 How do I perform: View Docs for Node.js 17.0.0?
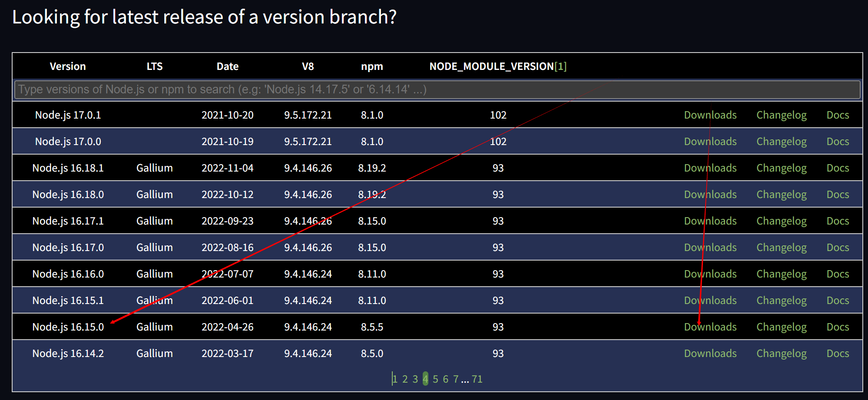coord(838,142)
